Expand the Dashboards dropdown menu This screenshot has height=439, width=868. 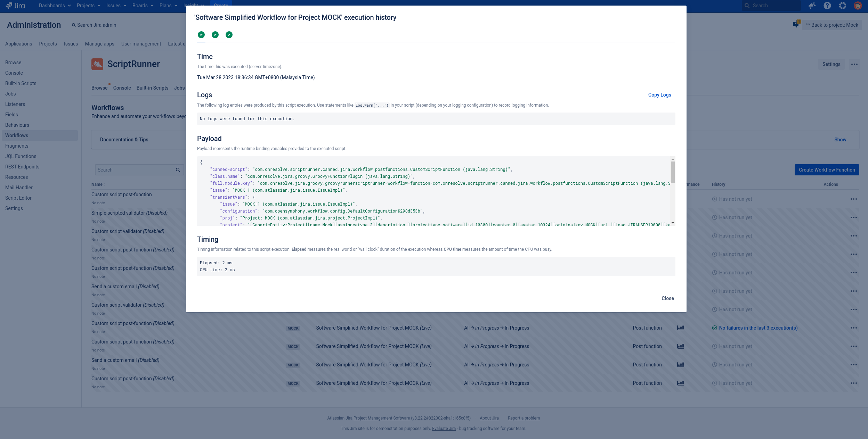(55, 6)
